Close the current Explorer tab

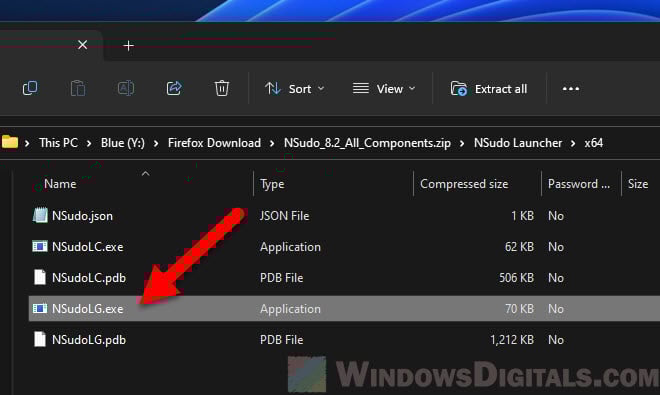(82, 45)
